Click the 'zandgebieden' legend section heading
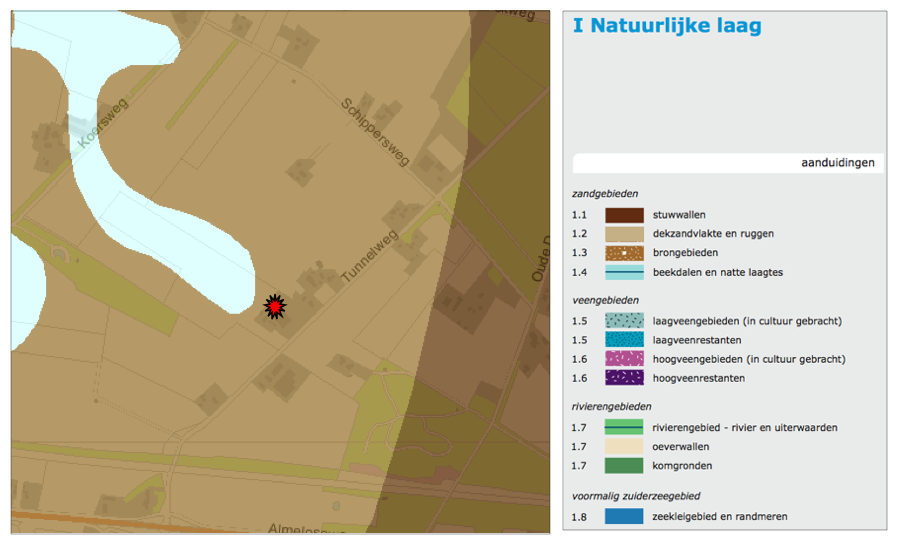This screenshot has width=904, height=543. (604, 194)
